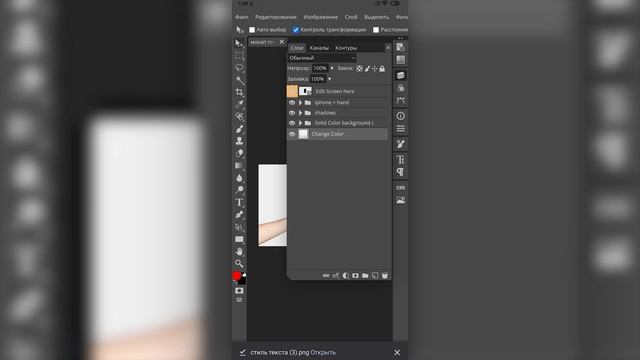
Task: Switch to the Контуры tab
Action: tap(346, 48)
